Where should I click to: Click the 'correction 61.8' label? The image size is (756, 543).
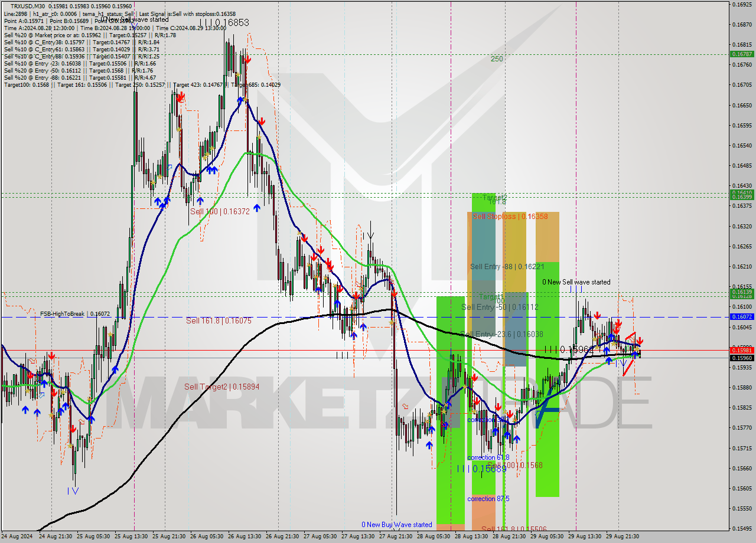tap(488, 457)
